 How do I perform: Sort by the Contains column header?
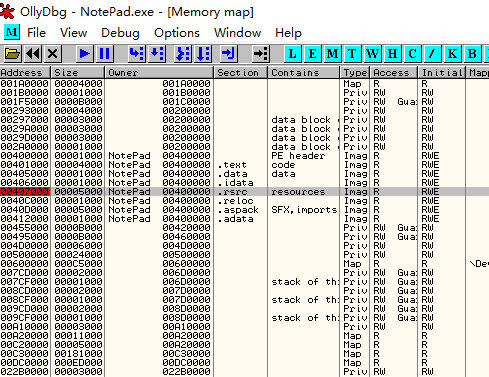[304, 72]
